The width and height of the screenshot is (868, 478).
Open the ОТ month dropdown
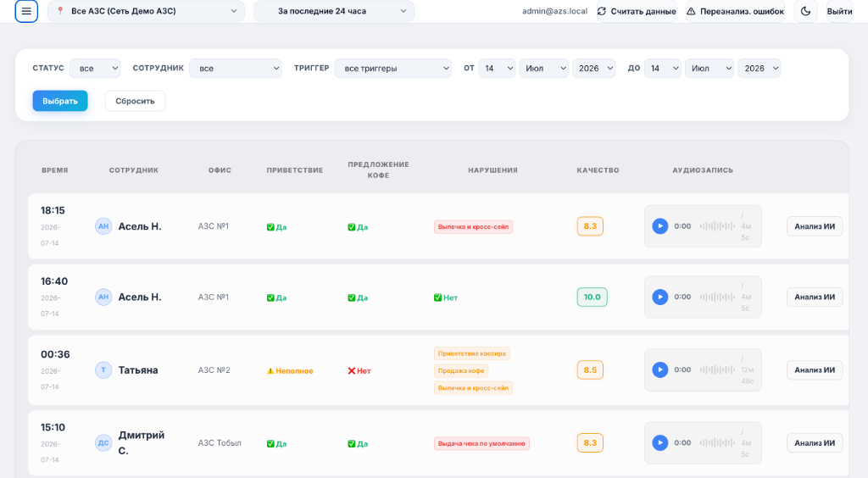543,68
